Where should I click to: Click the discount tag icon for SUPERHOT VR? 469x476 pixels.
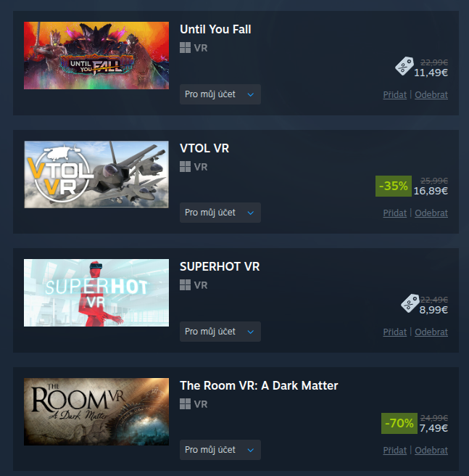point(410,303)
